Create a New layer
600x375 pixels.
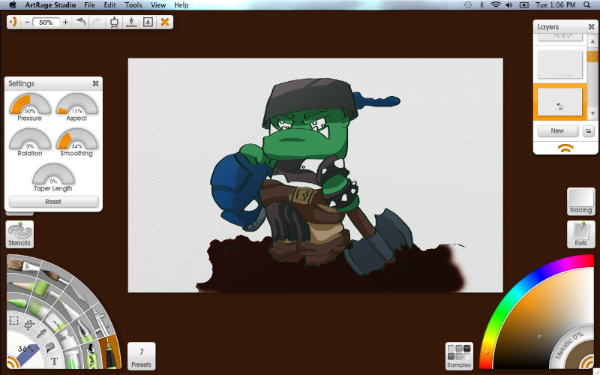(x=558, y=131)
